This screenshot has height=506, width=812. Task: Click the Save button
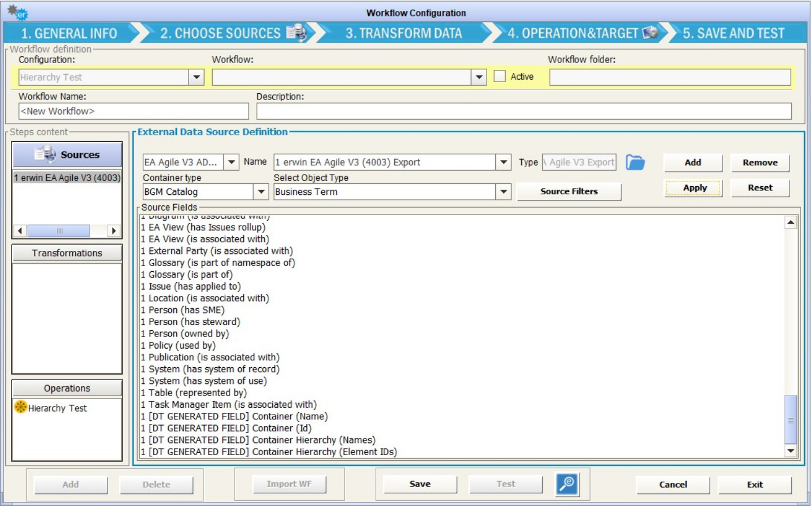[420, 484]
